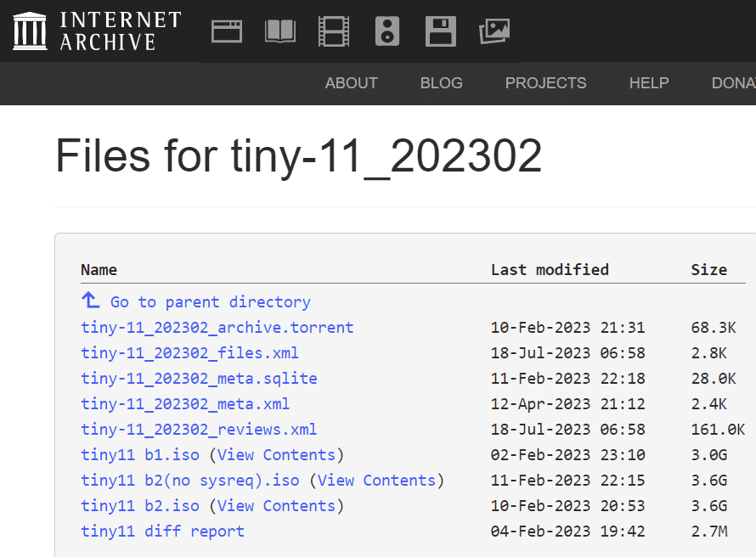The height and width of the screenshot is (557, 756).
Task: Open tiny-11_202302_reviews.xml link
Action: pos(199,430)
